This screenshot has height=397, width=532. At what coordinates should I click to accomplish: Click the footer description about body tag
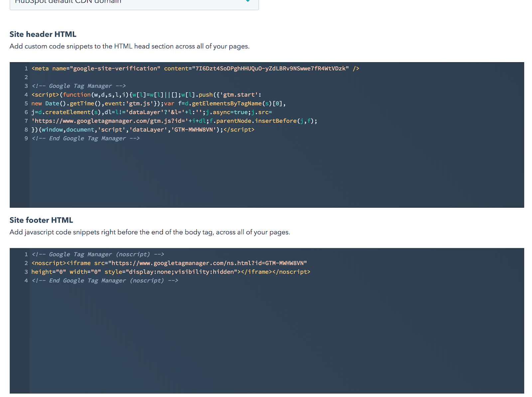pyautogui.click(x=150, y=232)
